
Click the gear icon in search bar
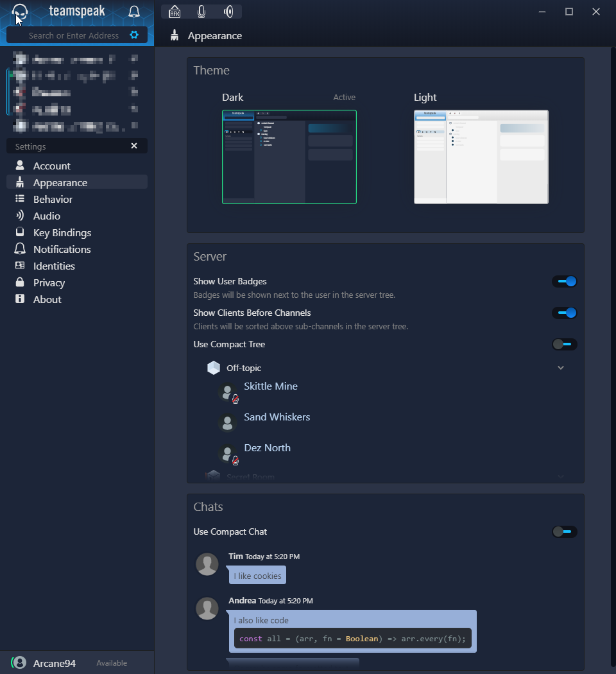(134, 35)
